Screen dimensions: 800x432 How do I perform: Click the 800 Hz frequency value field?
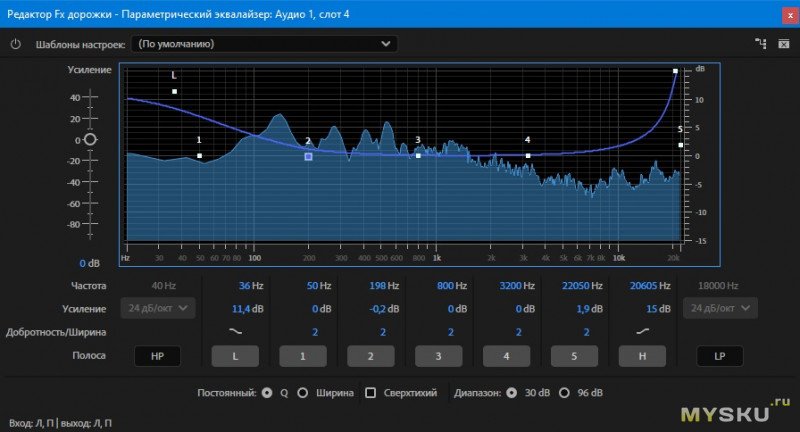[x=446, y=286]
